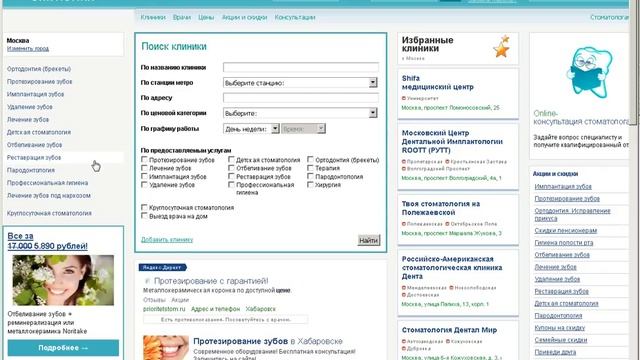Open Твоя стоматология на Полежаевской clinic
Screen dimensions: 640x360
point(441,208)
